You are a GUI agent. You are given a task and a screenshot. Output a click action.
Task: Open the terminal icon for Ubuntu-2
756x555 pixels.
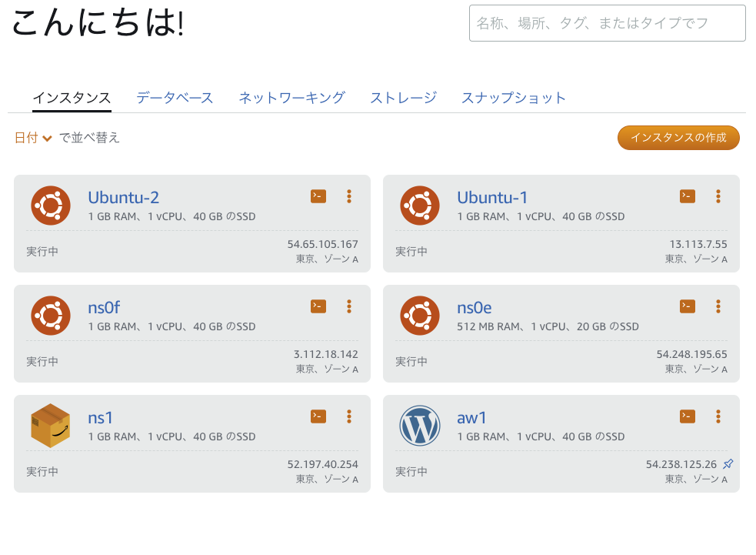(318, 196)
